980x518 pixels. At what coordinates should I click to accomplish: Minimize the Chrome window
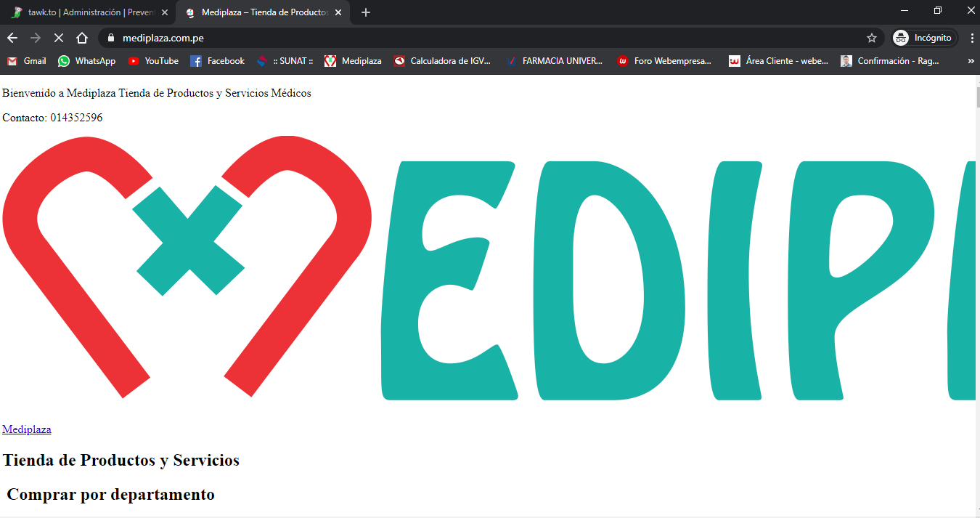coord(905,10)
